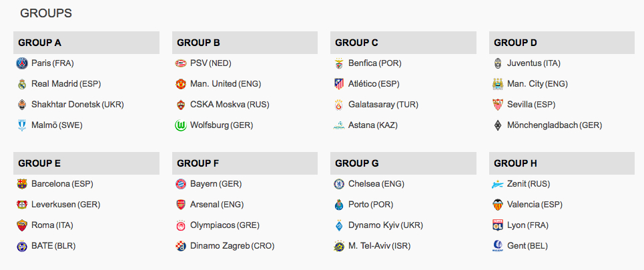The width and height of the screenshot is (644, 270).
Task: Click the Real Madrid club crest
Action: pos(22,84)
